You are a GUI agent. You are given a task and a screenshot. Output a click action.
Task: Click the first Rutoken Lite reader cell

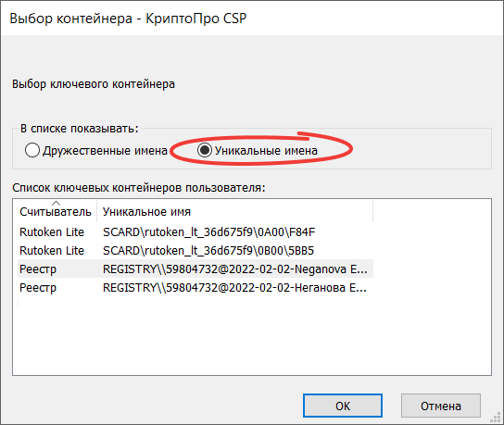[x=52, y=231]
